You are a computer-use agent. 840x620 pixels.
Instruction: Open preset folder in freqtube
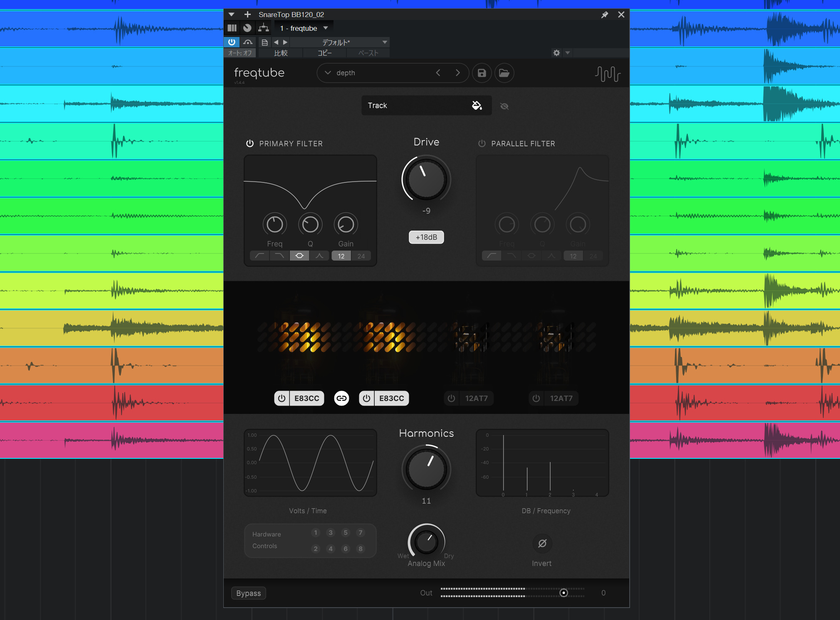point(504,73)
